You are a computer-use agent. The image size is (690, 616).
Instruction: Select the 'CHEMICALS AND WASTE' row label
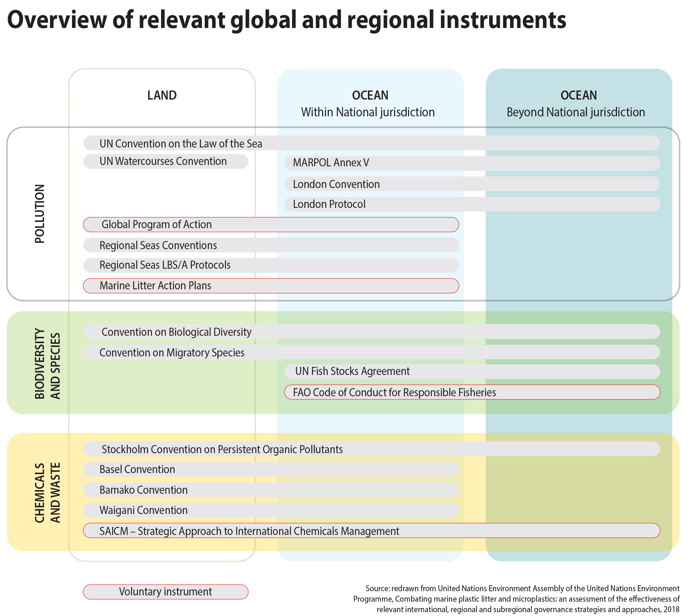click(x=48, y=493)
